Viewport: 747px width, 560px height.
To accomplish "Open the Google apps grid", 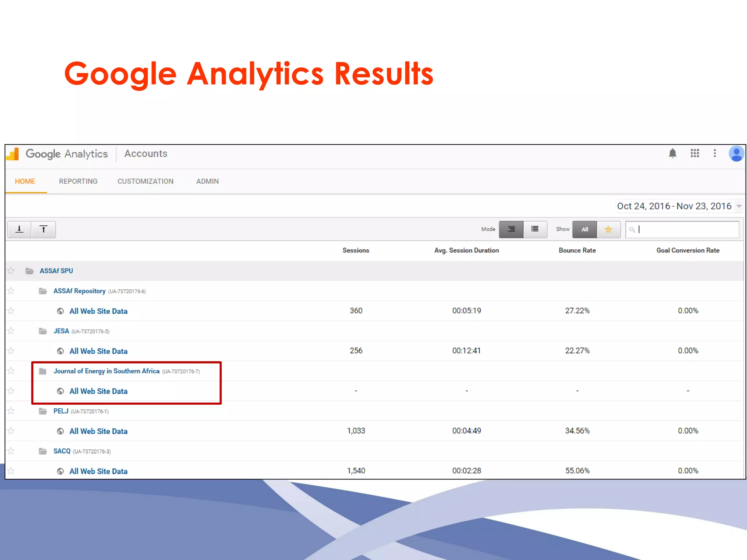I will coord(695,153).
